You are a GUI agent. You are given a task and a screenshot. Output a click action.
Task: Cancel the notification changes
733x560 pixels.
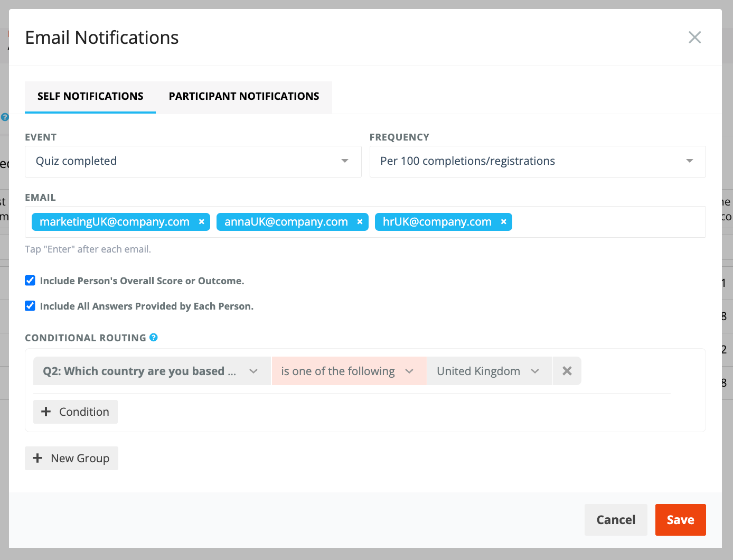(616, 520)
